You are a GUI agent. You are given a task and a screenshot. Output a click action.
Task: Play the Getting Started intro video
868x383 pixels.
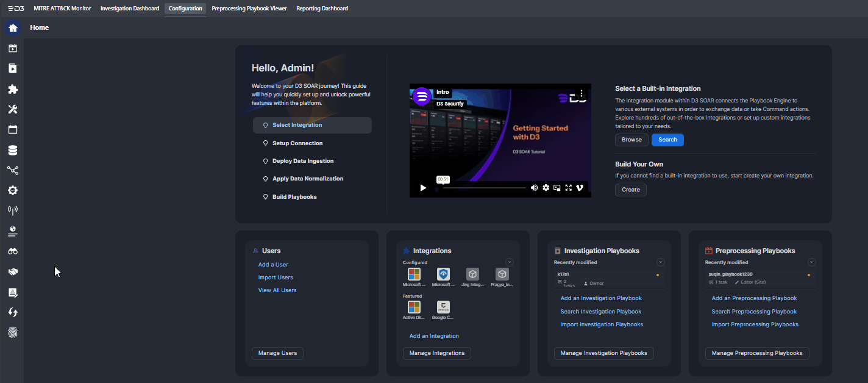423,188
